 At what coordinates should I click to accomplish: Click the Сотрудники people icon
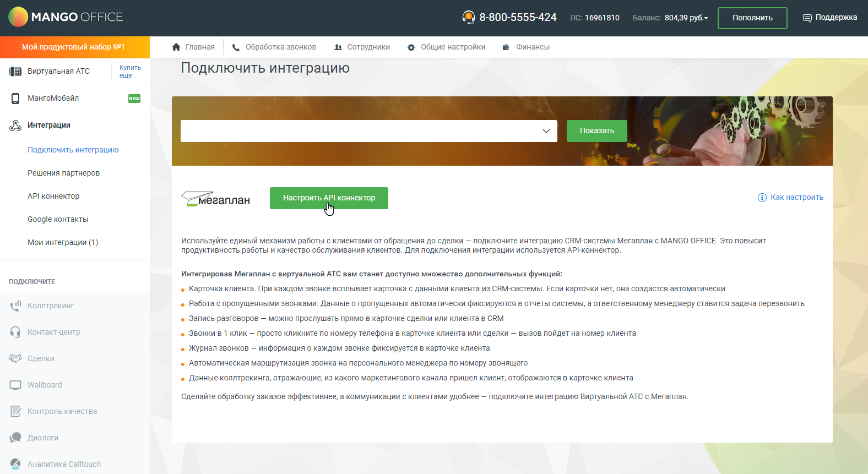(x=338, y=47)
